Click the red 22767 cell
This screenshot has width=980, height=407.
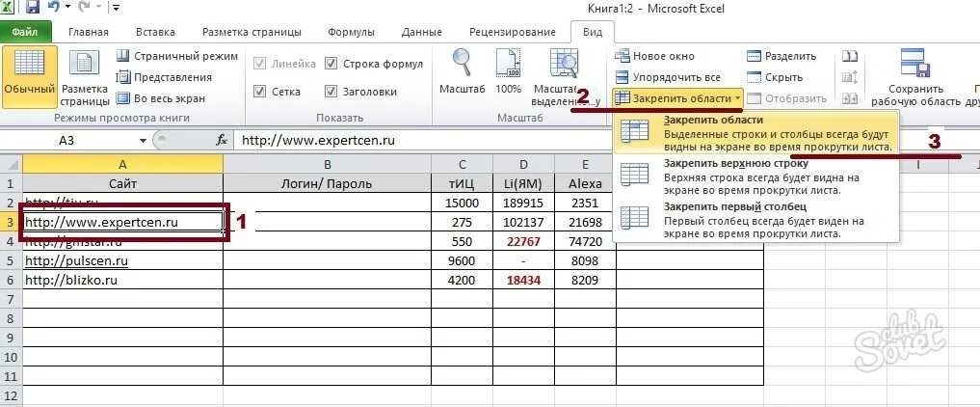524,241
